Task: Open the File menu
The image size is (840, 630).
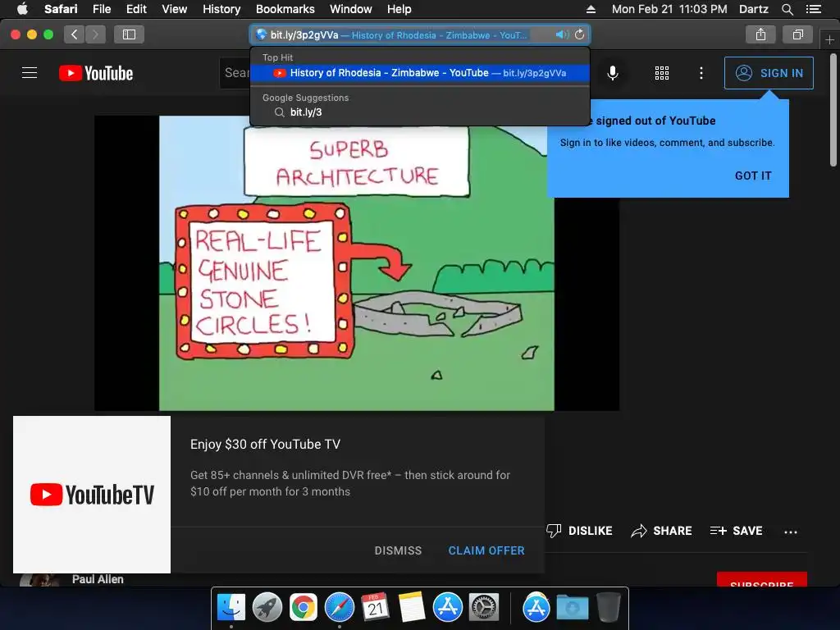Action: click(102, 9)
